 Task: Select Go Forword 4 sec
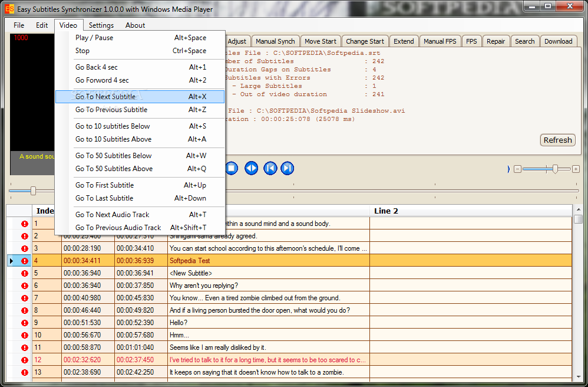point(140,80)
